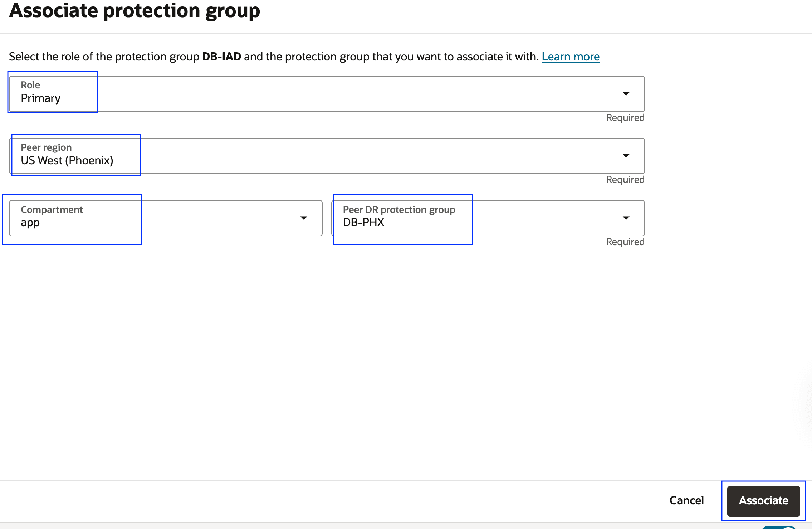
Task: Open the Learn more link
Action: click(571, 57)
